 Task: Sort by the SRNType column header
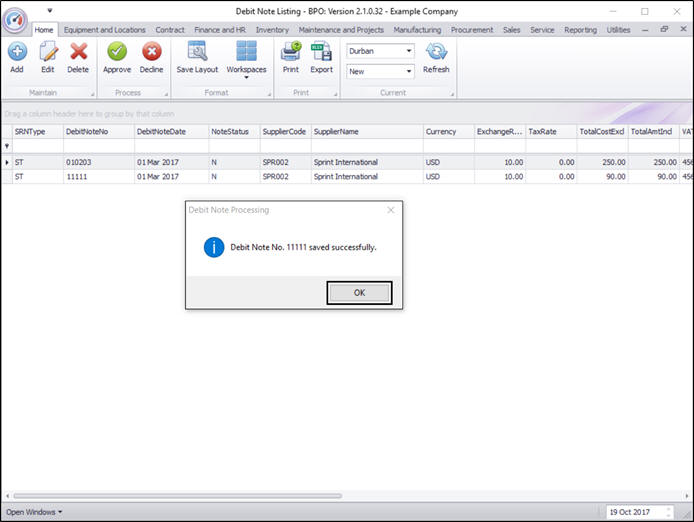[38, 131]
